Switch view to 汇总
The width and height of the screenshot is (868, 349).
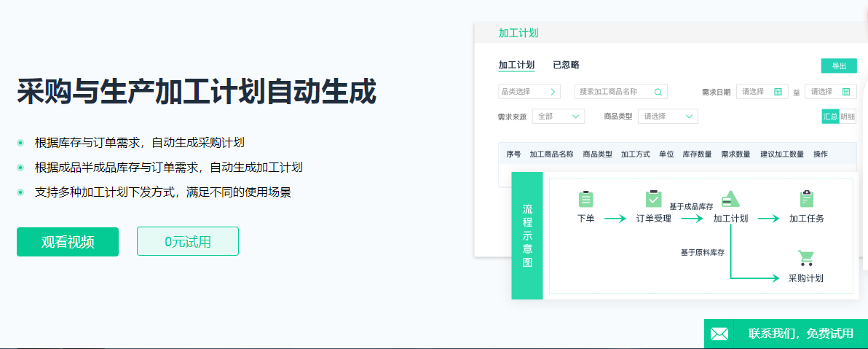pyautogui.click(x=830, y=117)
